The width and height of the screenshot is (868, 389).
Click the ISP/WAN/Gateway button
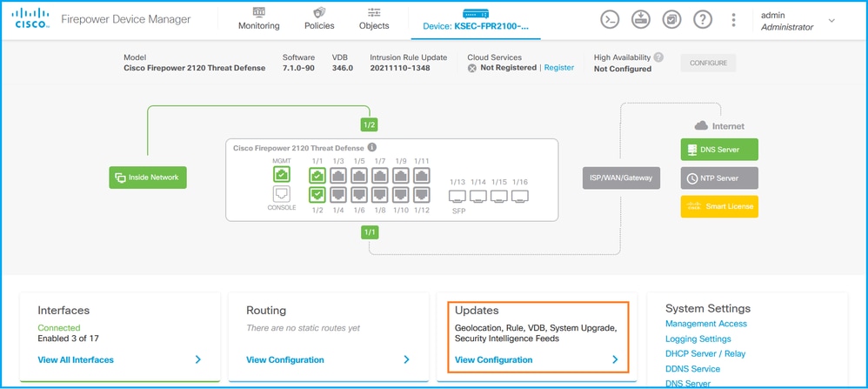621,178
